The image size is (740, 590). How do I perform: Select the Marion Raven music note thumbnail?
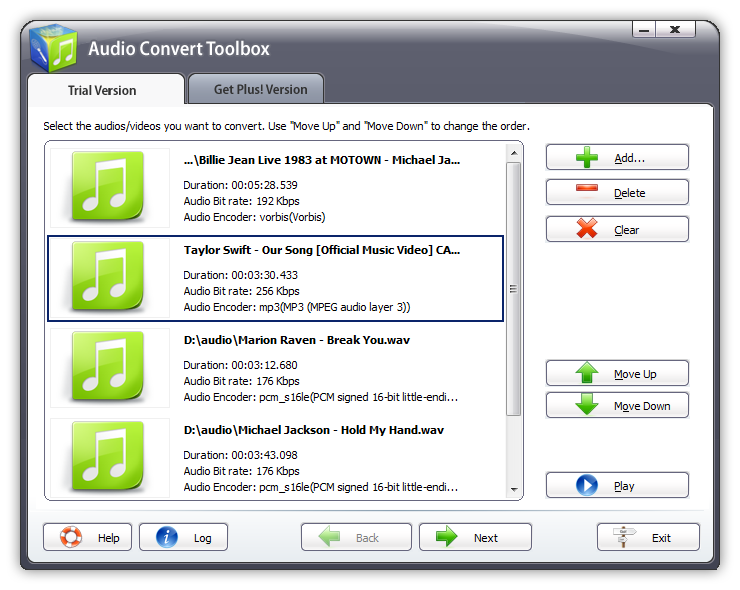tap(108, 367)
